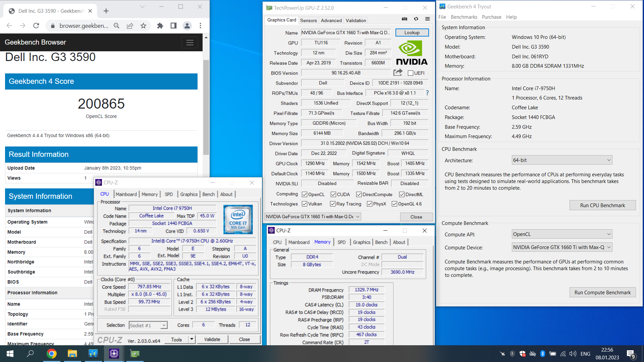Open Windows Start menu
This screenshot has height=362, width=644.
point(10,354)
